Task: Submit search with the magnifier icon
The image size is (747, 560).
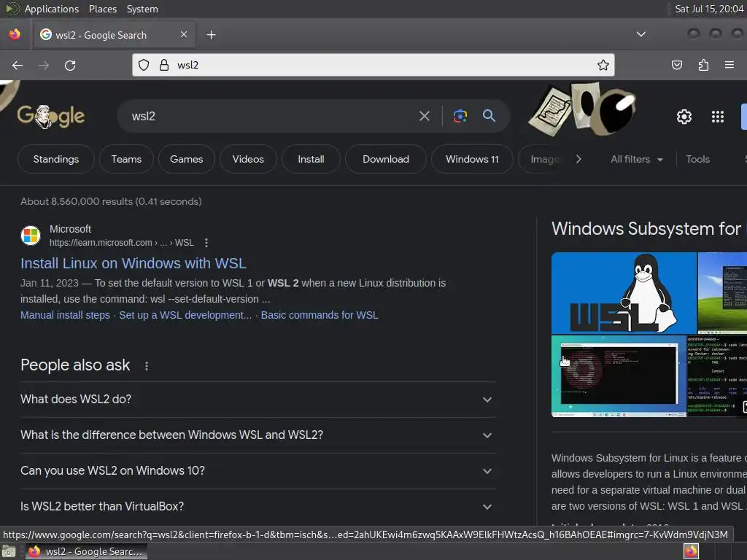Action: click(489, 116)
